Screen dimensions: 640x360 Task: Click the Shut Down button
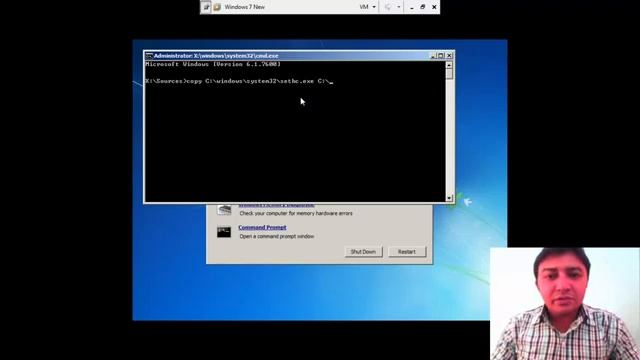[363, 252]
